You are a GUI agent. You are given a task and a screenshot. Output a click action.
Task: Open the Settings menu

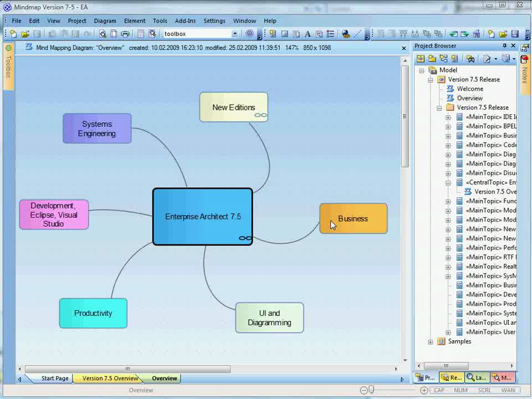coord(214,21)
